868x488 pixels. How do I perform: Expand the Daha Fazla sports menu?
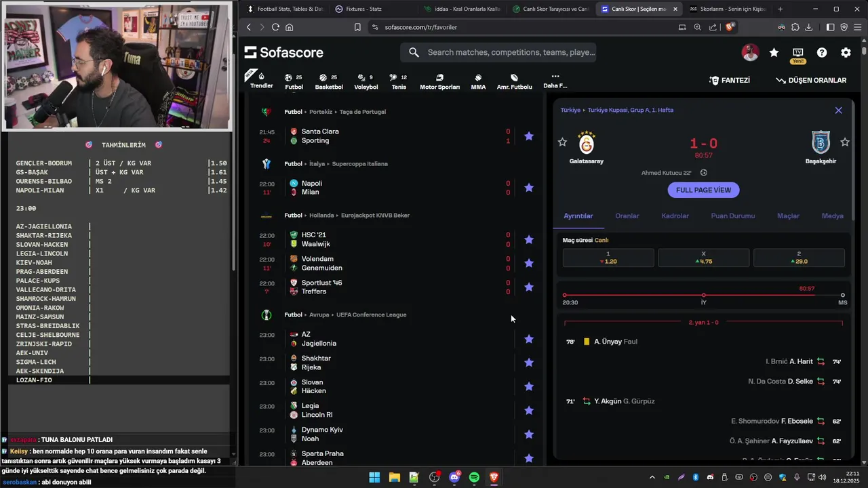pos(555,81)
